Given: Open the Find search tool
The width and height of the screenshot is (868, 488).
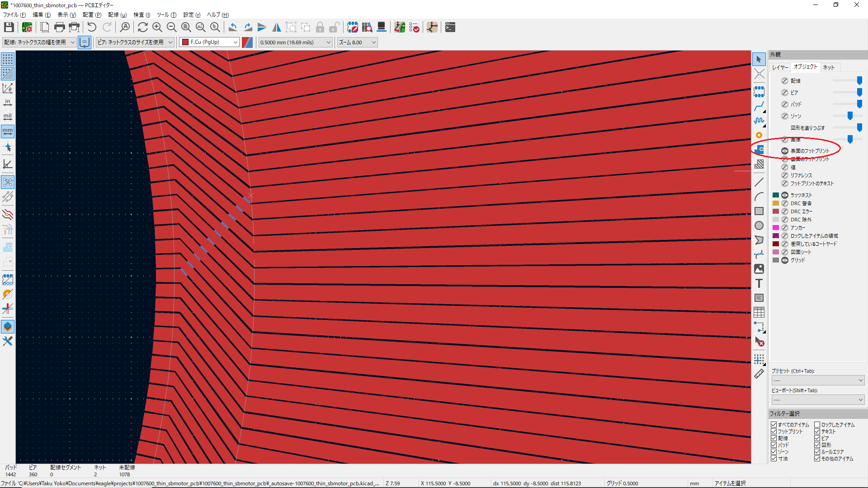Looking at the screenshot, I should [x=125, y=28].
